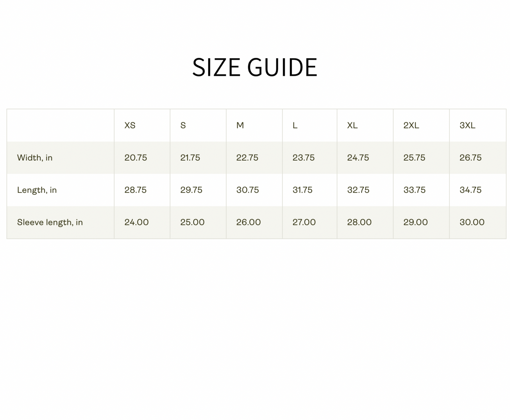Screen dimensions: 510x420
Task: Click the 2XL column header
Action: [x=411, y=126]
